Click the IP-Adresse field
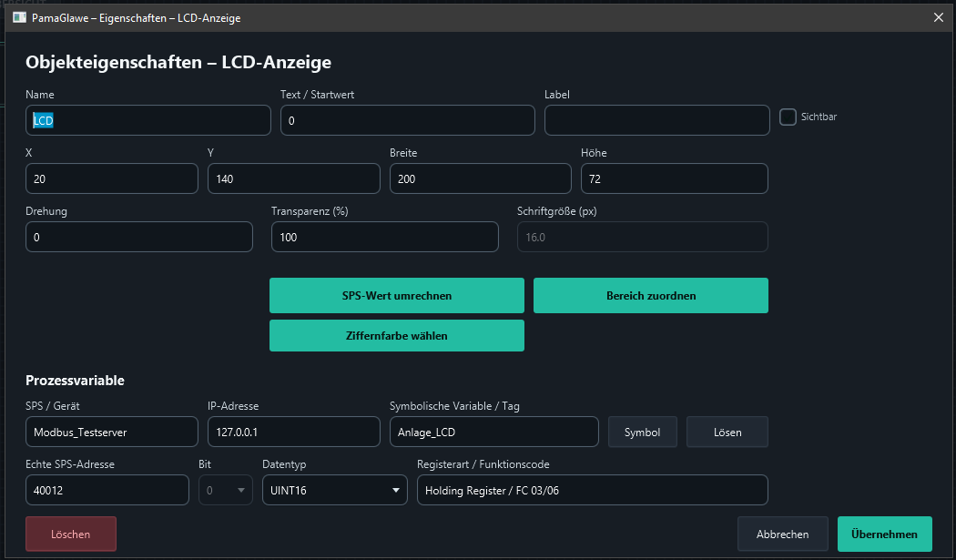The width and height of the screenshot is (956, 560). (x=294, y=432)
